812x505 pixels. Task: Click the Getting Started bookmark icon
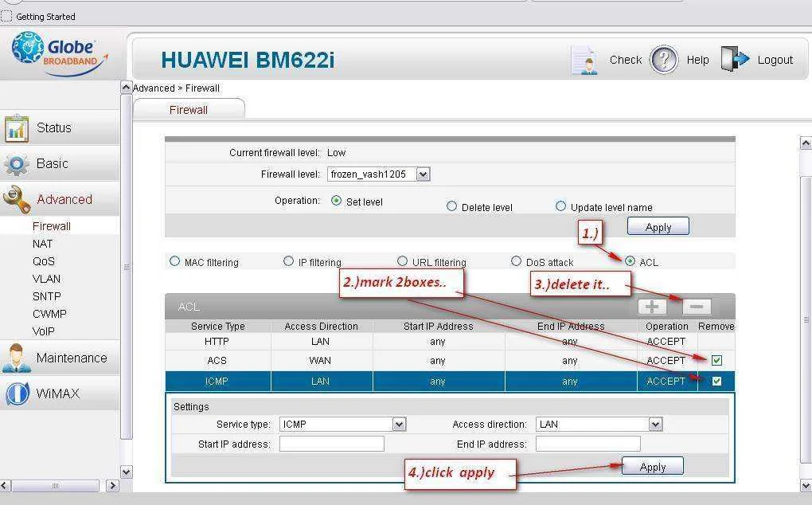coord(6,16)
